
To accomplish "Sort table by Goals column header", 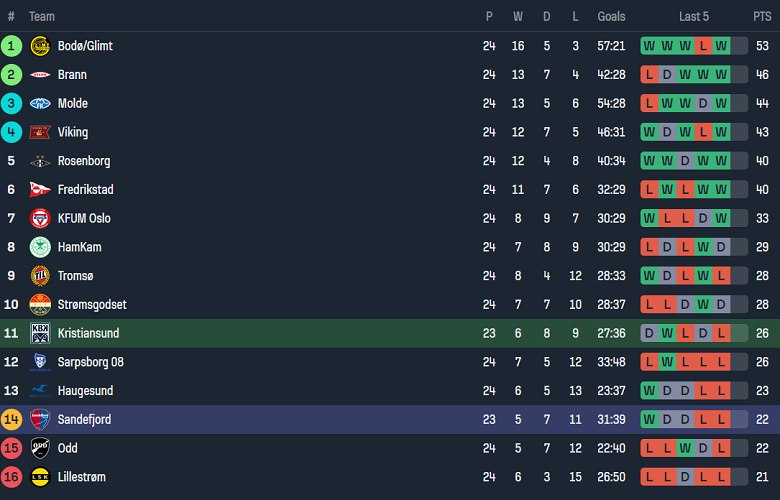I will tap(611, 16).
